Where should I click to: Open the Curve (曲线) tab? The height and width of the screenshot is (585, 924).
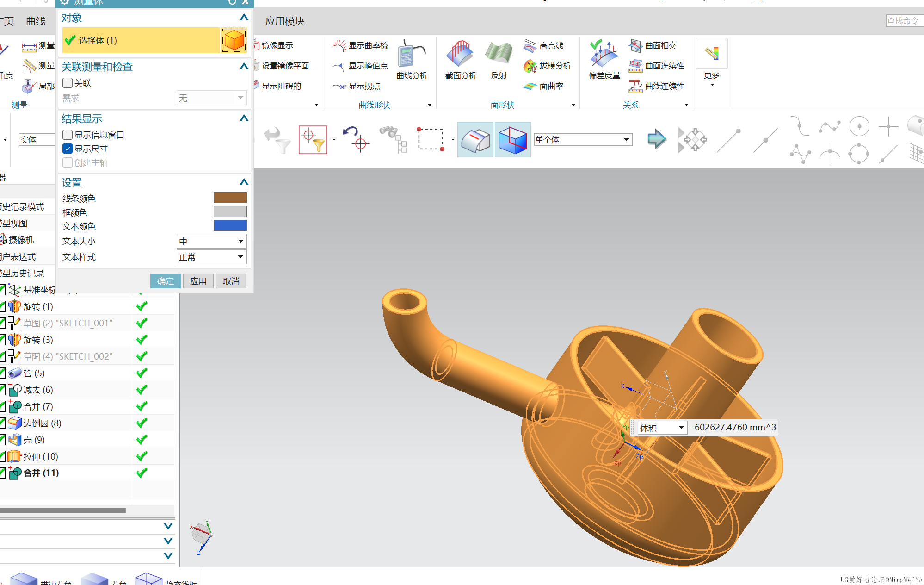click(x=36, y=21)
